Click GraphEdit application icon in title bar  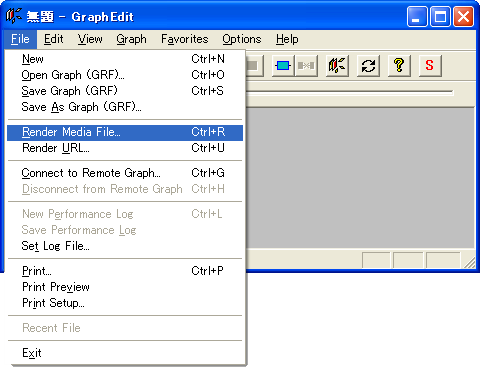click(x=13, y=16)
